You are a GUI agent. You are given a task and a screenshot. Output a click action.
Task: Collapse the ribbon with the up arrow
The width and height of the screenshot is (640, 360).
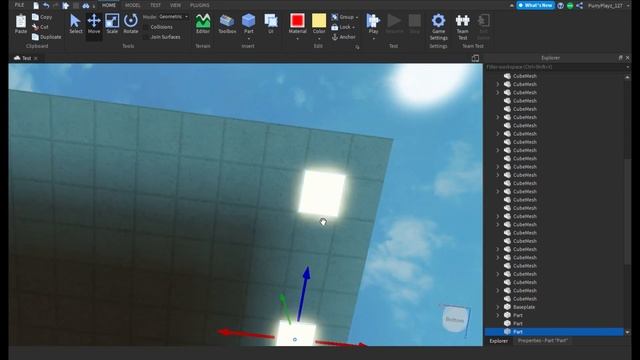click(x=512, y=5)
